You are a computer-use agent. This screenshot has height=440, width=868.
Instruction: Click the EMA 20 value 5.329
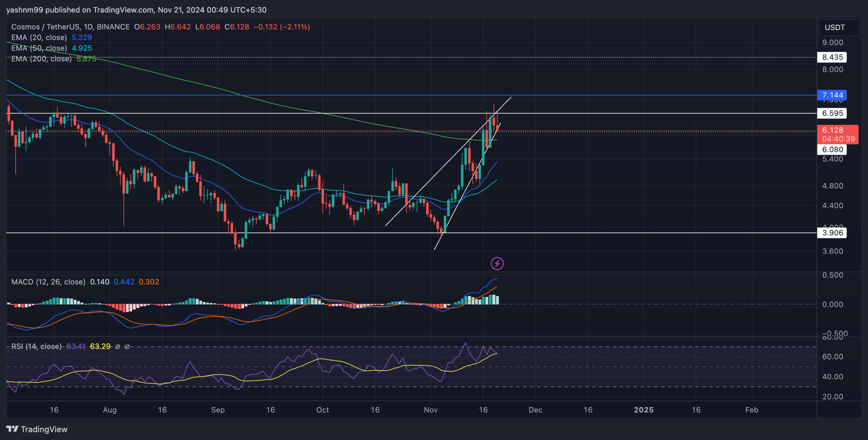pyautogui.click(x=82, y=37)
